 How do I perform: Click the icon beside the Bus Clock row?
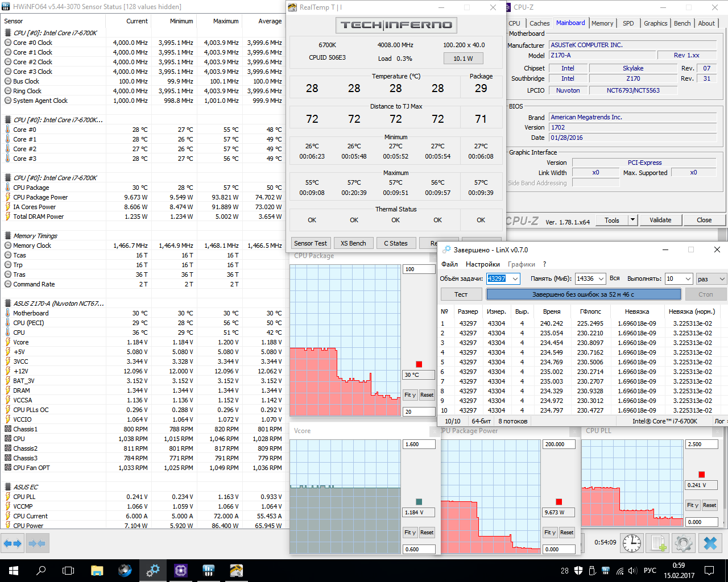(x=8, y=81)
